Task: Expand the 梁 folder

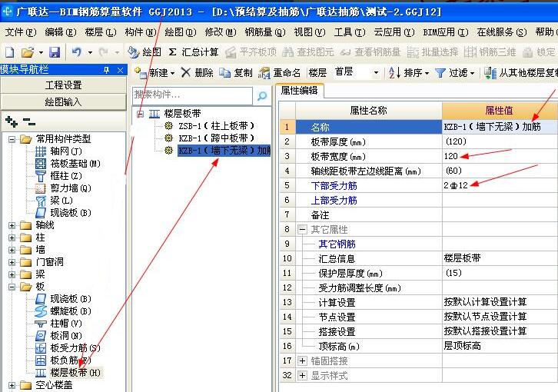Action: pos(12,274)
